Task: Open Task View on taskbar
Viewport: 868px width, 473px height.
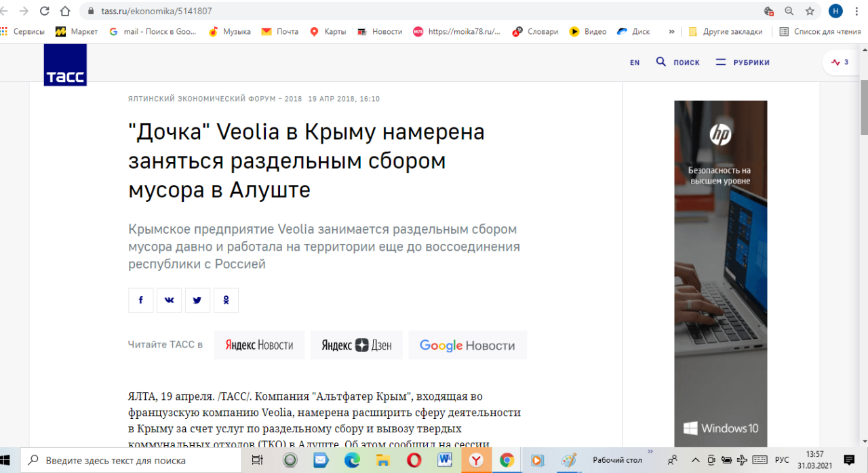Action: click(257, 460)
